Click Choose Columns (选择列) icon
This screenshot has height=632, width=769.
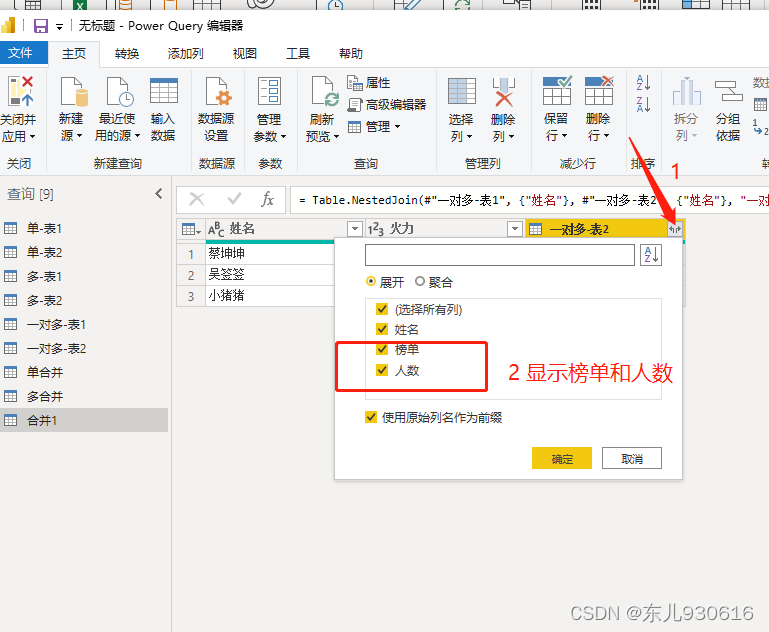[461, 91]
